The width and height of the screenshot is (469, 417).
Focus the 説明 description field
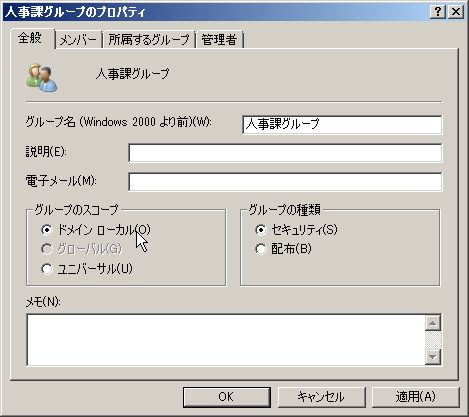285,153
